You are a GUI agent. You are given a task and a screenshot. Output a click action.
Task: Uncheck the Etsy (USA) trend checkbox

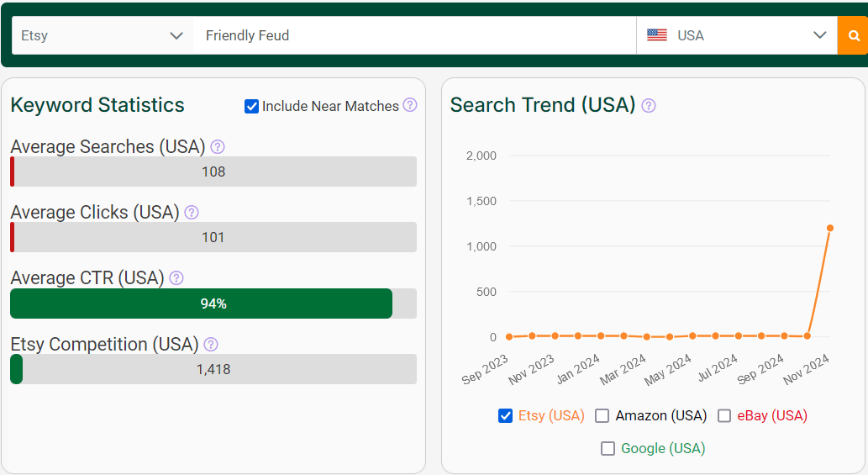click(x=505, y=416)
